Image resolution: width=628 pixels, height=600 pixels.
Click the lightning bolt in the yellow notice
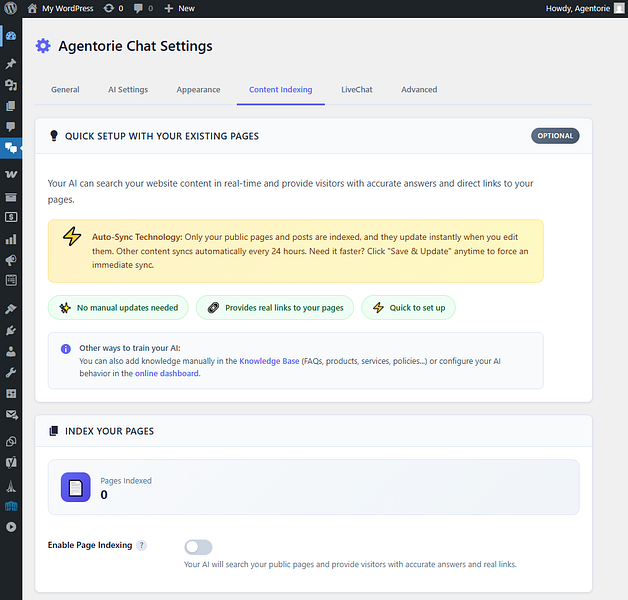[x=72, y=236]
